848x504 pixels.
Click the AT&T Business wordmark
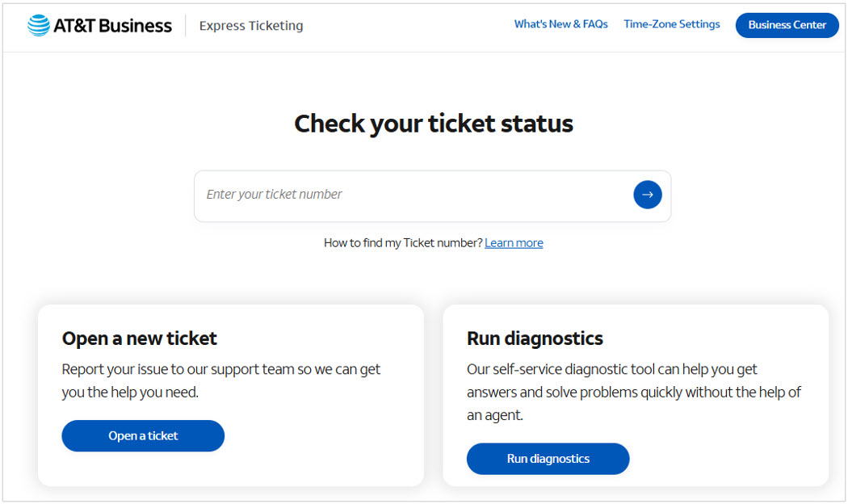112,25
